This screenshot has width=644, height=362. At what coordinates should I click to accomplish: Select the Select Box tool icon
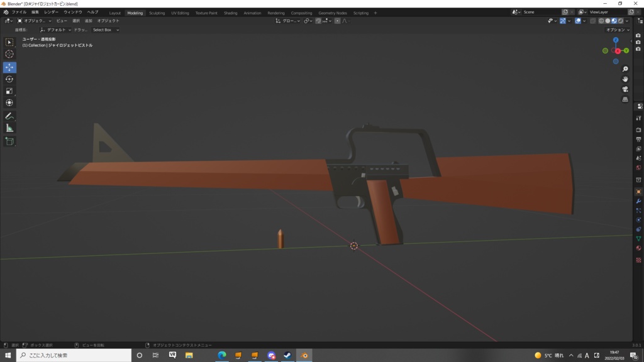[x=9, y=42]
